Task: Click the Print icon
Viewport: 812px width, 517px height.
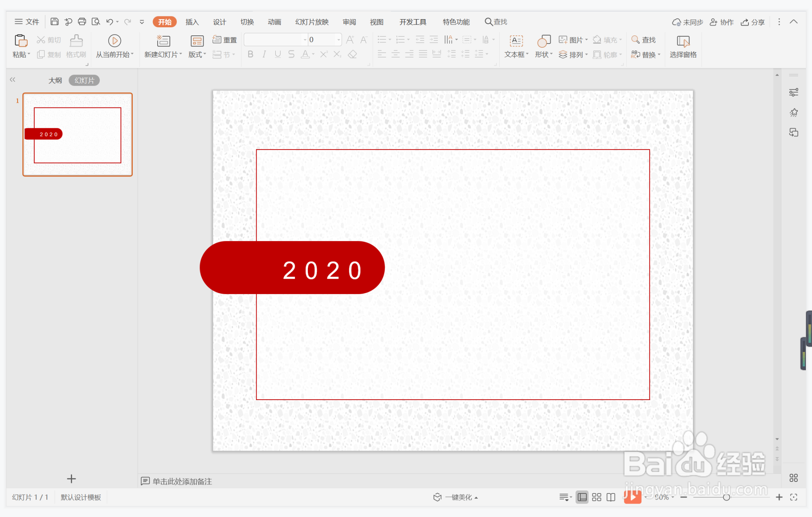Action: click(82, 22)
